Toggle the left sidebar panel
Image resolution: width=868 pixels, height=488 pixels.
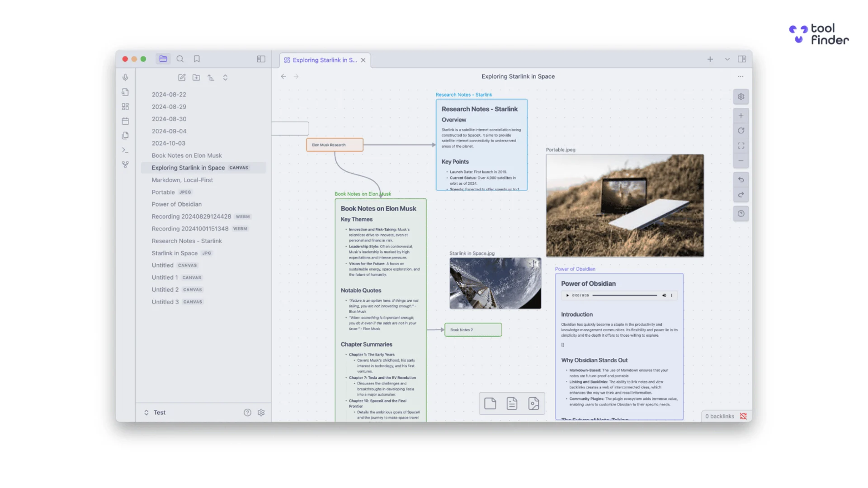pos(261,59)
